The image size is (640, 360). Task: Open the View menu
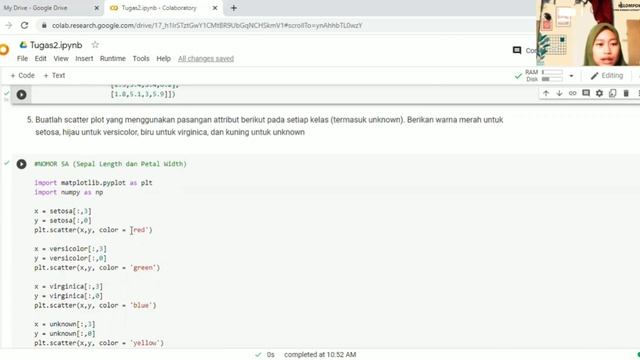pyautogui.click(x=61, y=59)
